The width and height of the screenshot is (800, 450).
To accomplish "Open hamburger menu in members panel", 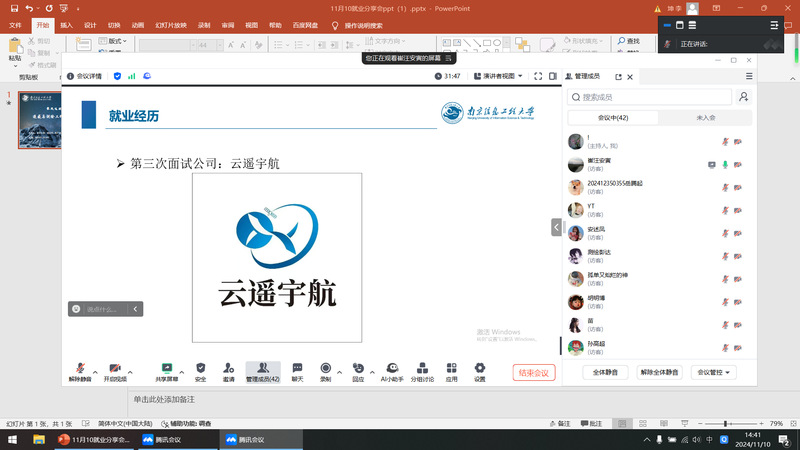I will tap(749, 76).
